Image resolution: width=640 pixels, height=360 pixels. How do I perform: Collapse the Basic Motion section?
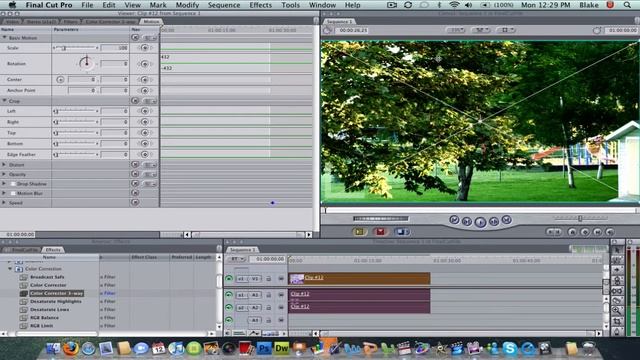[x=4, y=38]
